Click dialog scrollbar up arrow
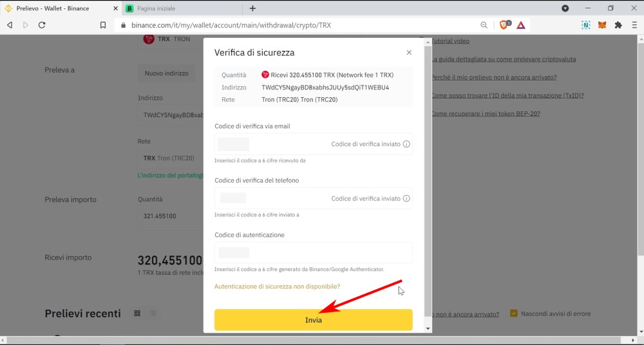 pyautogui.click(x=428, y=42)
